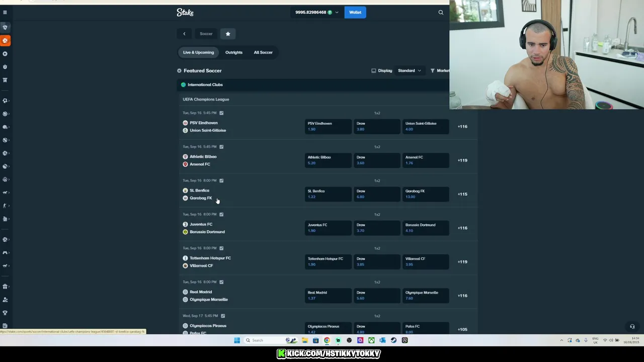Expand more markets +116 for Real Madrid

click(x=462, y=296)
